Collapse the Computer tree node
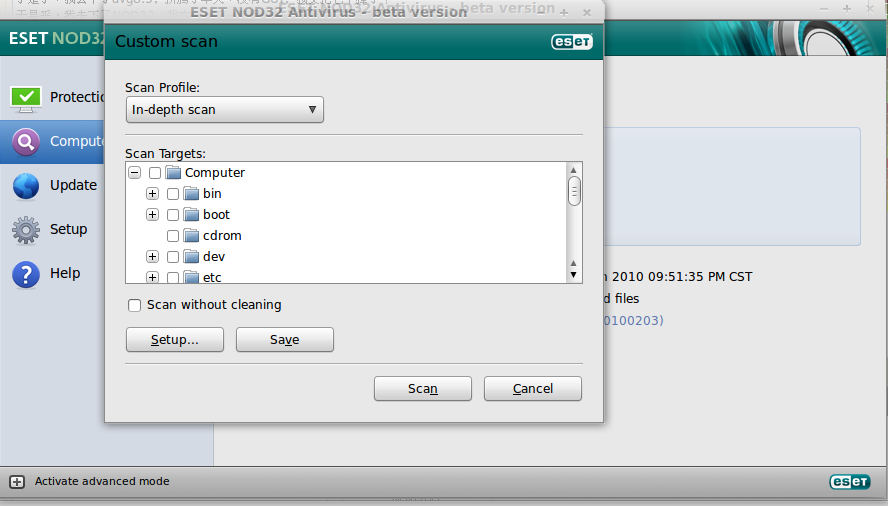This screenshot has height=506, width=888. (134, 173)
